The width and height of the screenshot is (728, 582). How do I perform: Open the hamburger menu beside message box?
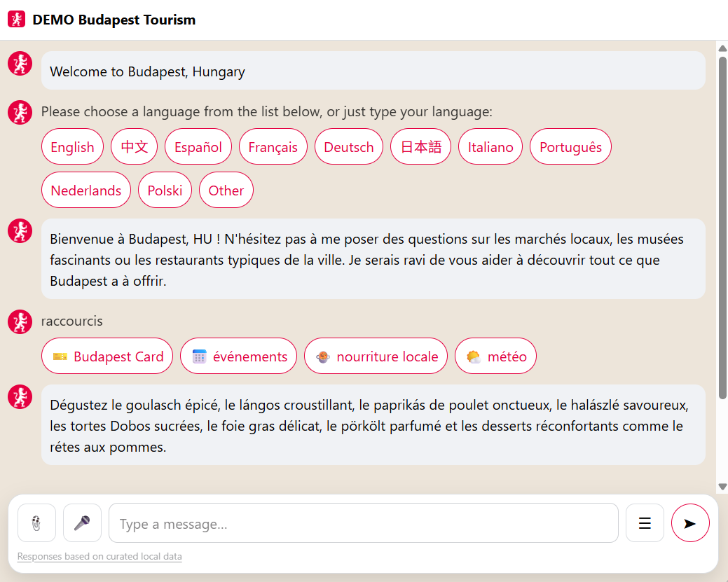pos(645,523)
